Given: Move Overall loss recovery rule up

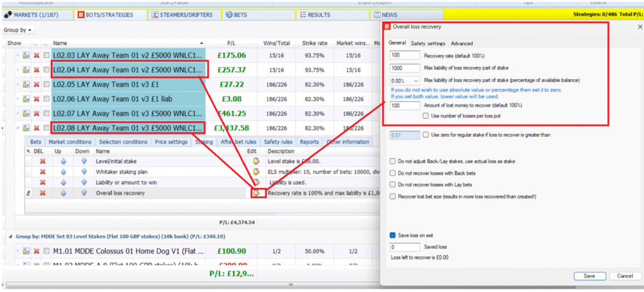Looking at the screenshot, I should pyautogui.click(x=64, y=193).
